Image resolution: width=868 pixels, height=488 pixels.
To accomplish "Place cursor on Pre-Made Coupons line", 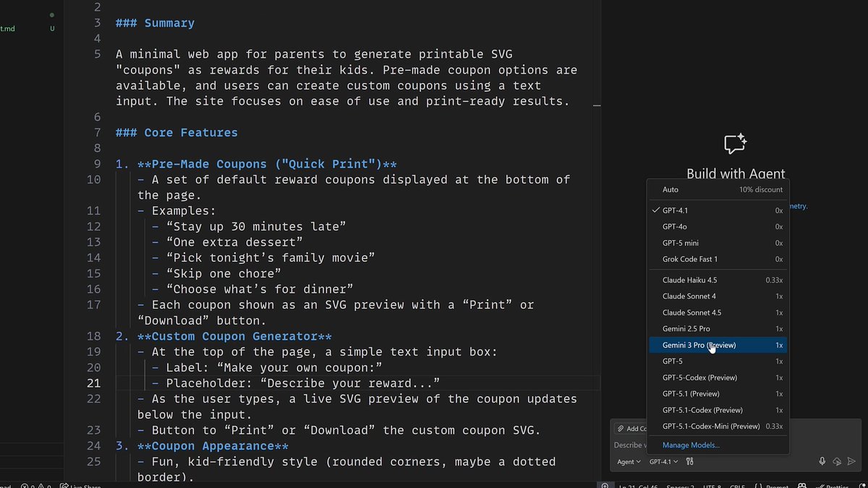I will (256, 164).
